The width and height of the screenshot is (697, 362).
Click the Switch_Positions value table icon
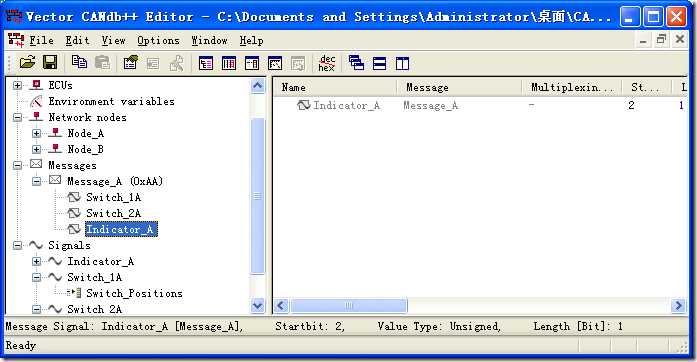click(x=74, y=293)
